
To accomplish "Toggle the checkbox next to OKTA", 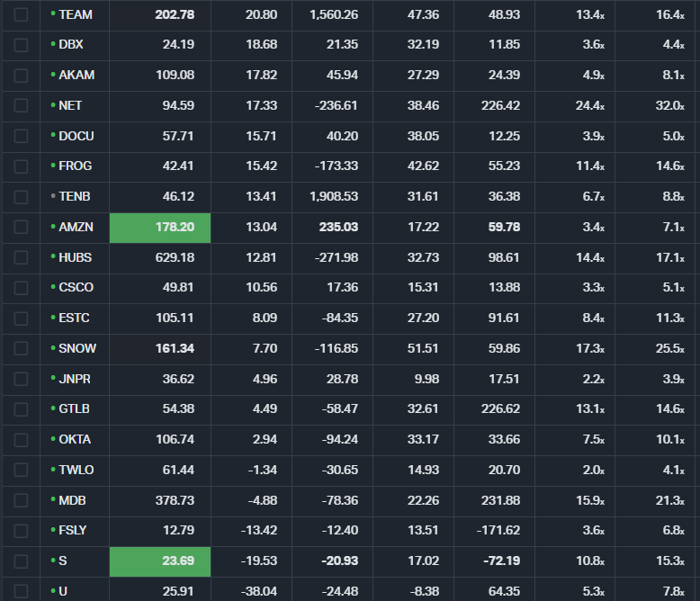I will click(22, 440).
